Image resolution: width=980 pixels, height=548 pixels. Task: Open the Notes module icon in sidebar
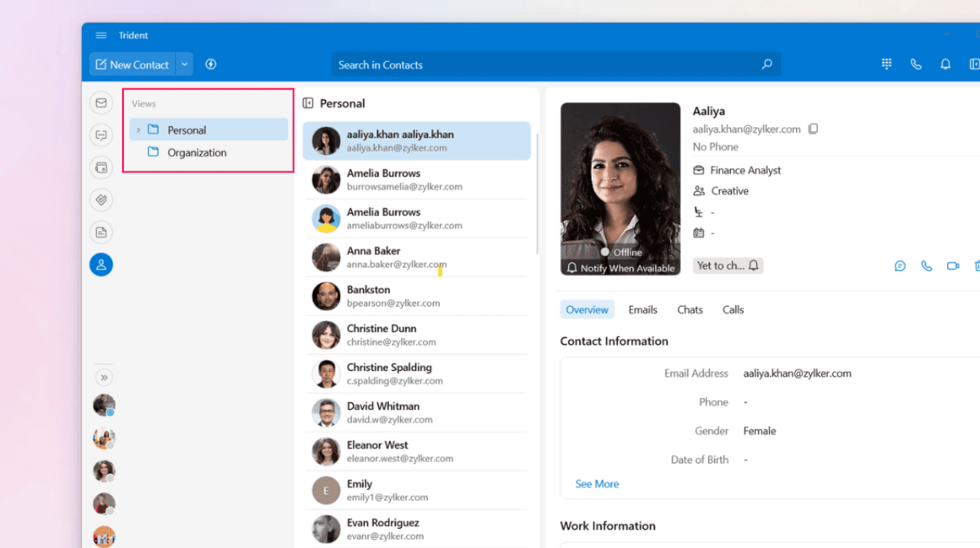pos(101,232)
